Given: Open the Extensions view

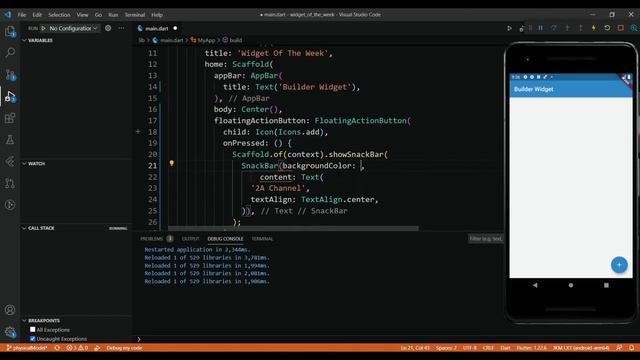Looking at the screenshot, I should [10, 118].
